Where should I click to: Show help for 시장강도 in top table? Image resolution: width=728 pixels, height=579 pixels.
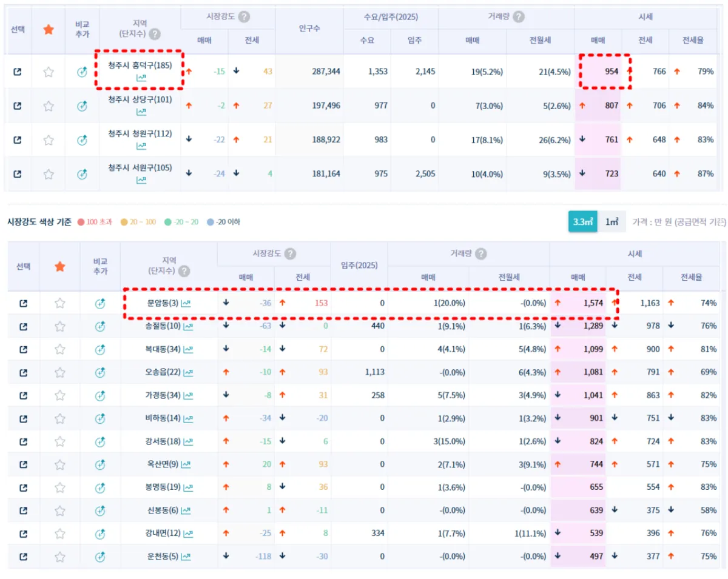(x=244, y=17)
